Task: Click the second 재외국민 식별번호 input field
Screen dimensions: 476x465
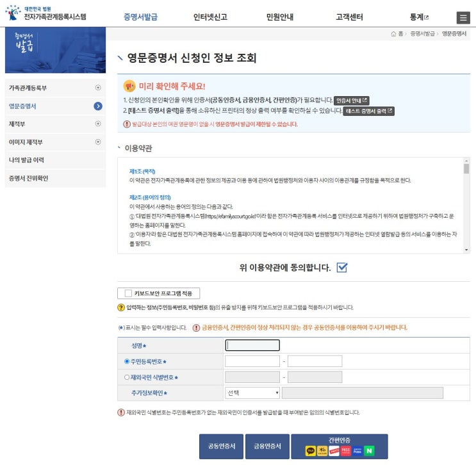Action: pyautogui.click(x=315, y=377)
